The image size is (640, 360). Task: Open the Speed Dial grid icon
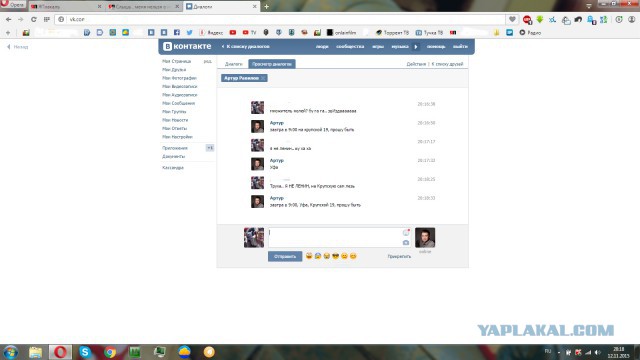[x=47, y=19]
